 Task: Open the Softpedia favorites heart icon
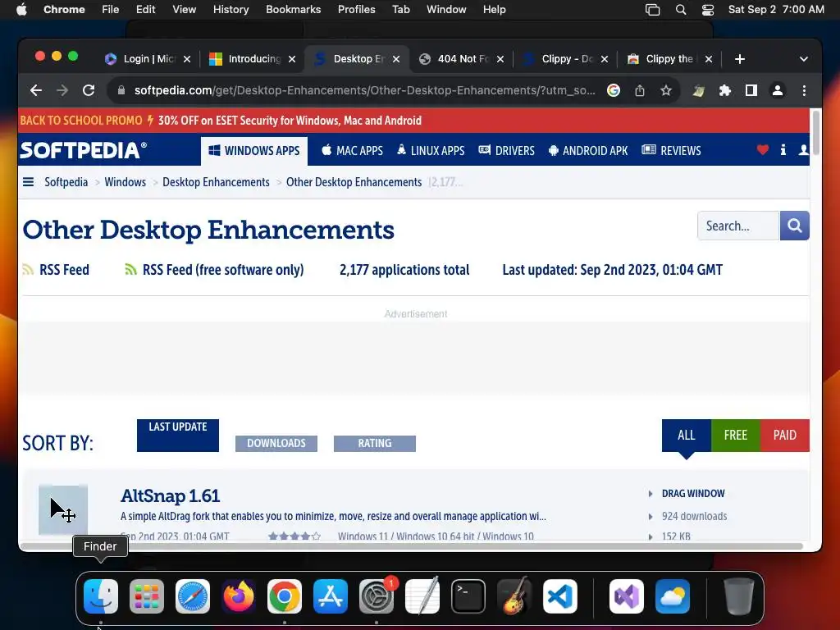(x=763, y=150)
